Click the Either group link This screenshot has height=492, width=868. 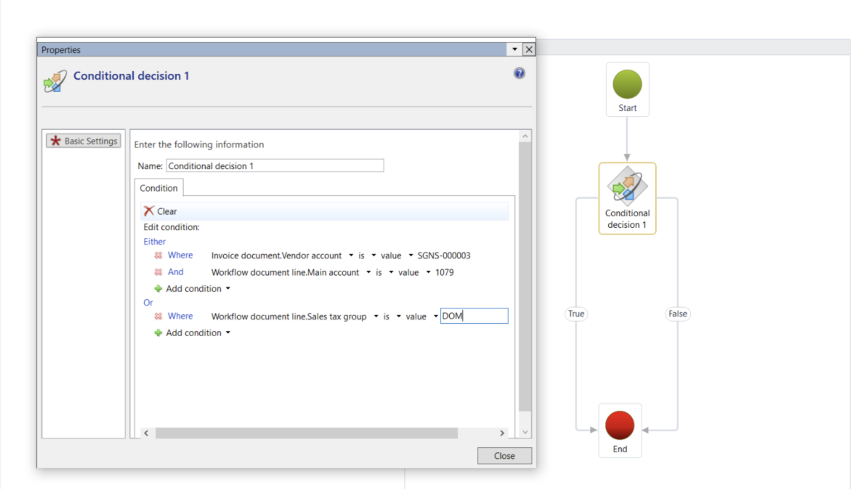154,242
